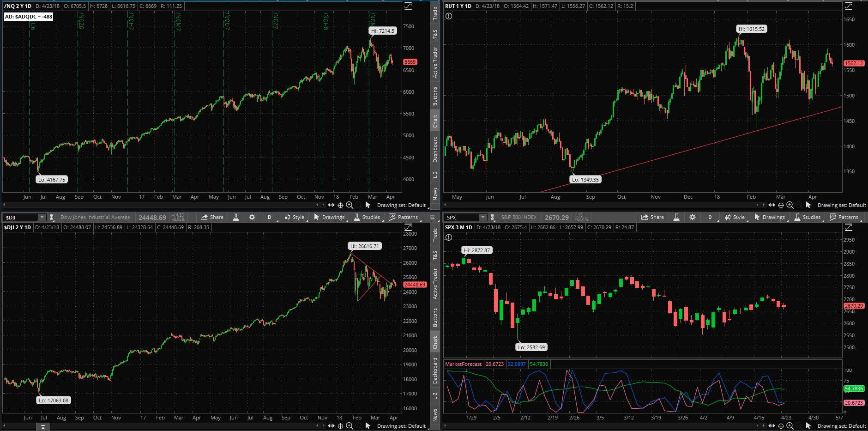
Task: Select the L2 tab on upper sidebar
Action: coord(435,175)
